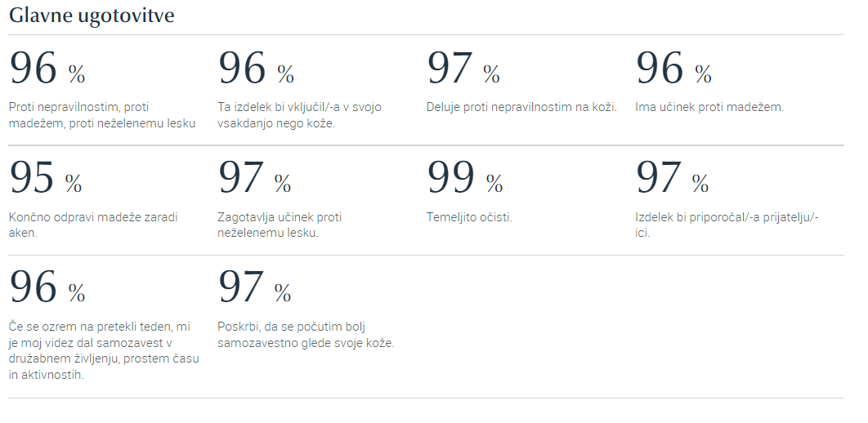
Task: Select the 99% statistic number
Action: tap(465, 178)
